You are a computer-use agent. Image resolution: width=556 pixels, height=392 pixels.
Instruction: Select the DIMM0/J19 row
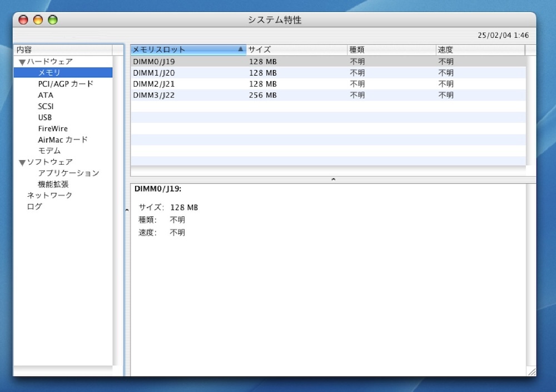tap(328, 61)
